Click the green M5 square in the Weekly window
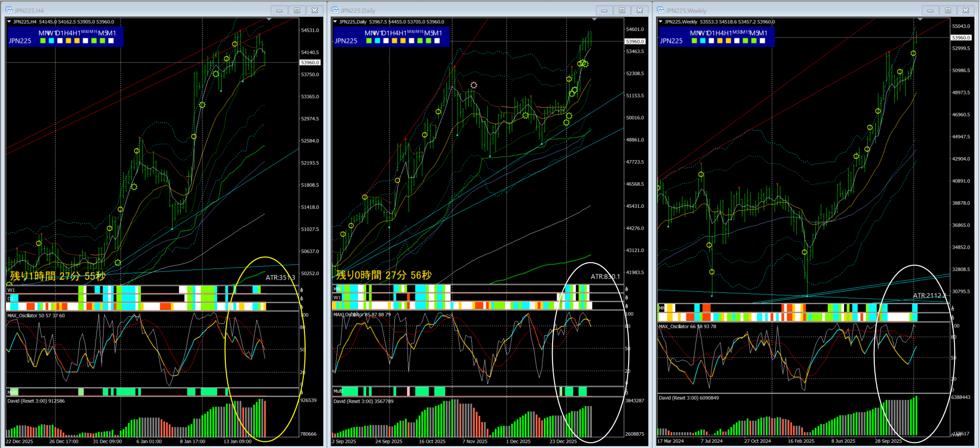The height and width of the screenshot is (448, 980). pos(754,41)
